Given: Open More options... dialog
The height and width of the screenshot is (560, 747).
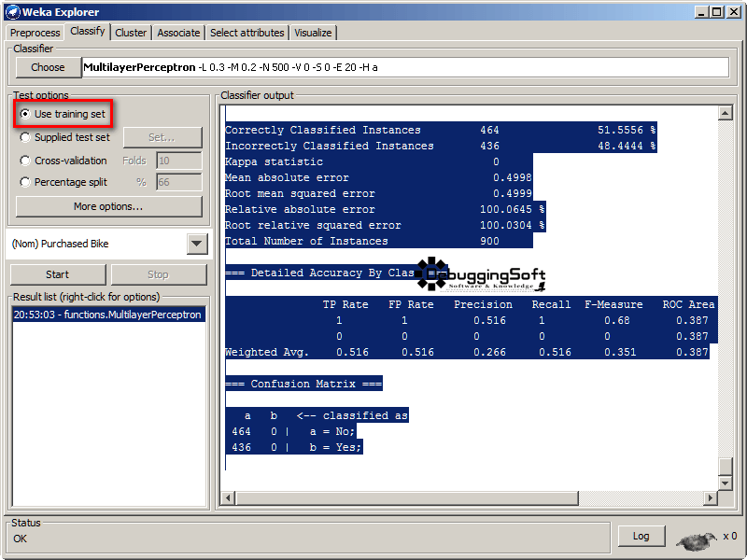Looking at the screenshot, I should tap(108, 206).
